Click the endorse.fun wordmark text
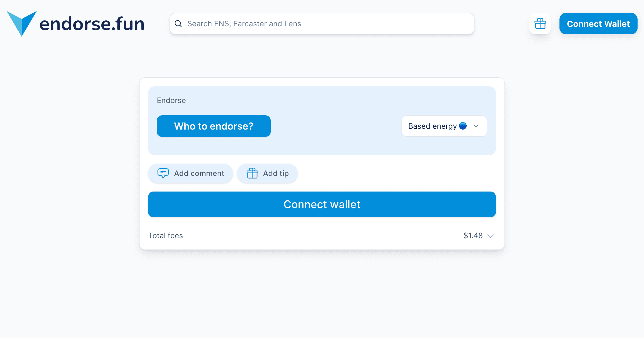This screenshot has width=644, height=338. click(92, 24)
